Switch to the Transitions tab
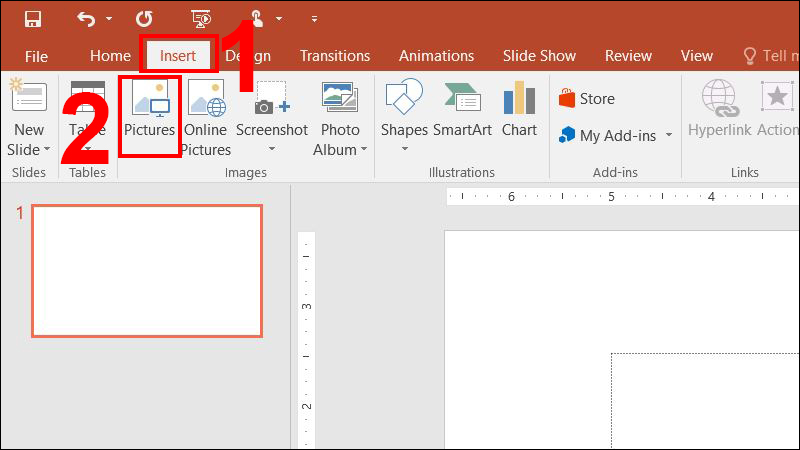The width and height of the screenshot is (800, 450). pos(334,56)
